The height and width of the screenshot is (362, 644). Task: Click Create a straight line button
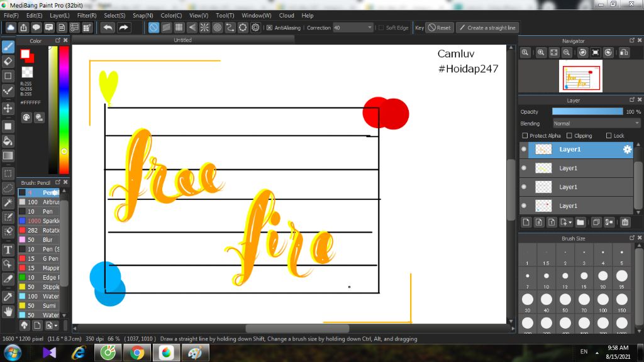click(x=487, y=28)
